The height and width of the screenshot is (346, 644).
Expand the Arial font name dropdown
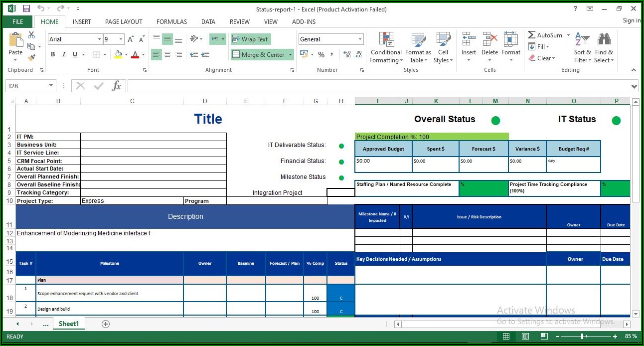point(99,39)
